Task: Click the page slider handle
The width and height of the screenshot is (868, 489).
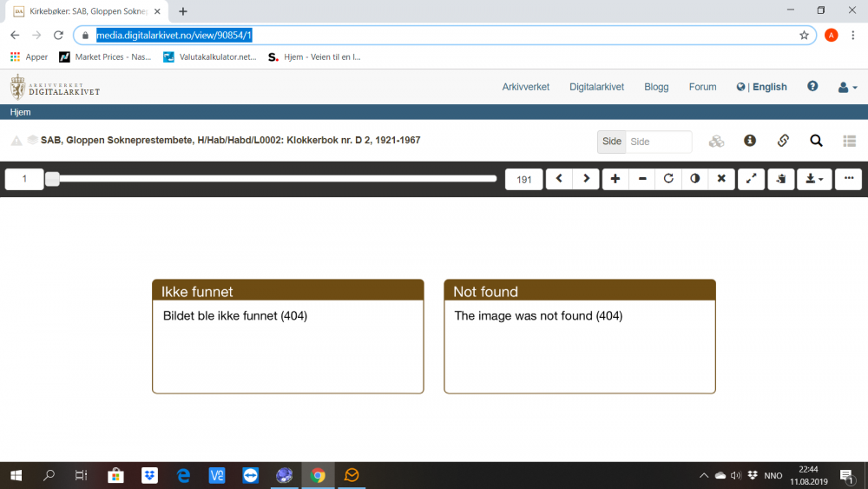Action: [x=52, y=179]
